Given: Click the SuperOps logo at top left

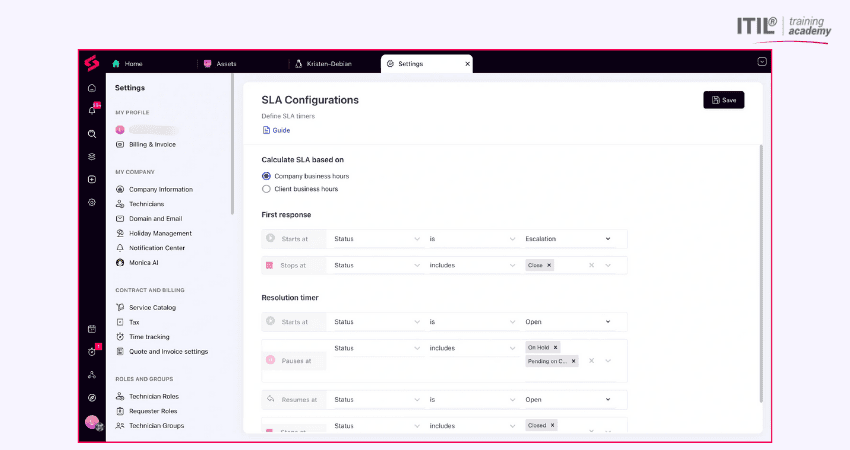Looking at the screenshot, I should tap(92, 64).
